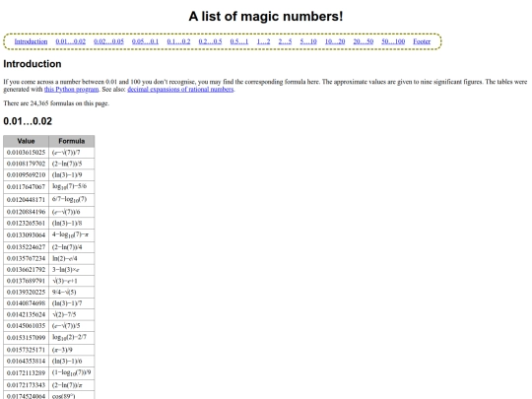Open the 5…10 navigation link
The width and height of the screenshot is (532, 399).
pyautogui.click(x=308, y=41)
